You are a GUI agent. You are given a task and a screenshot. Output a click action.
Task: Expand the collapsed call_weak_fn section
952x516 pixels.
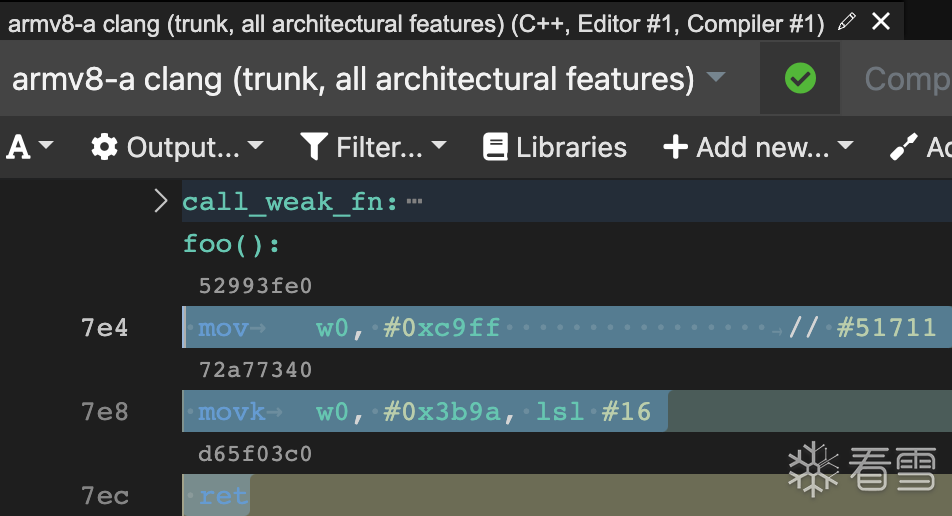(x=161, y=202)
